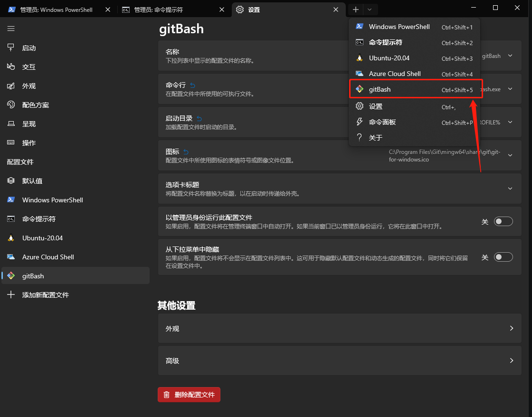Click the Windows PowerShell sidebar profile icon
This screenshot has width=532, height=417.
(x=11, y=200)
